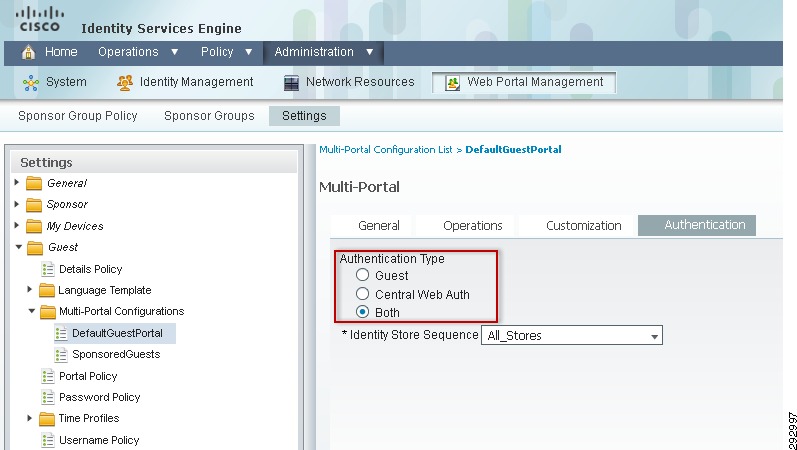The image size is (797, 450).
Task: Click the Network Resources icon
Action: click(291, 82)
